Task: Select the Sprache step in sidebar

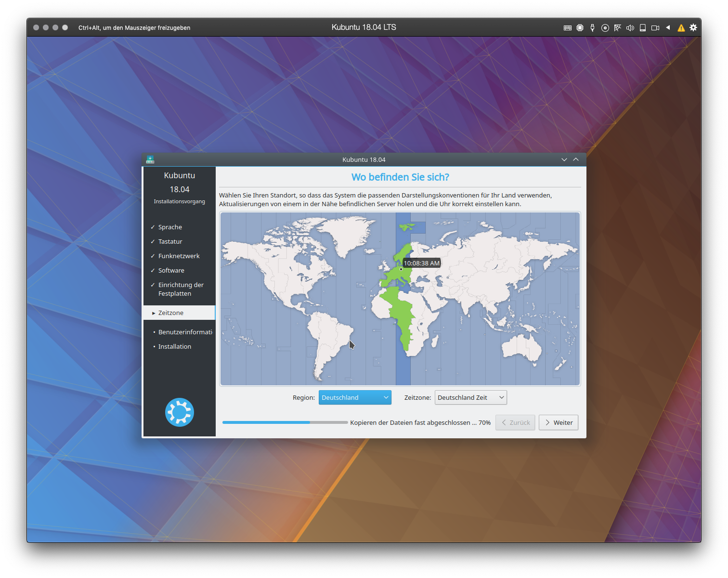Action: [x=170, y=227]
